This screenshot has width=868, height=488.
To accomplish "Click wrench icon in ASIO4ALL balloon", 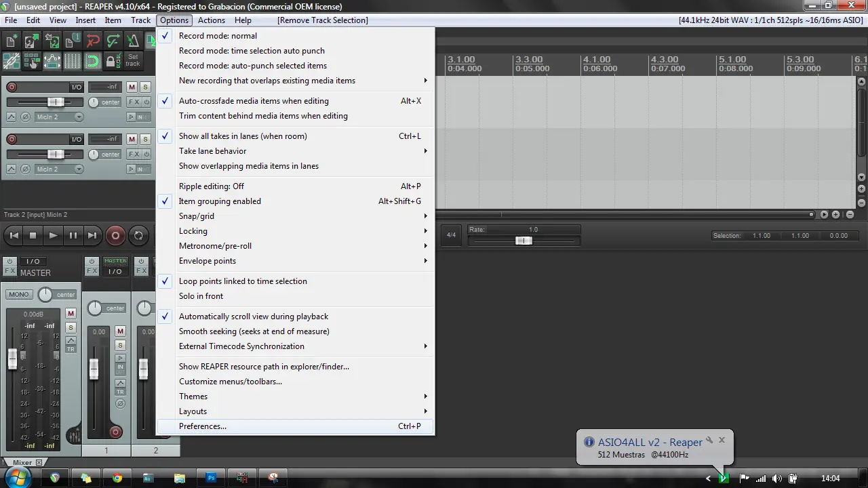I will coord(709,440).
